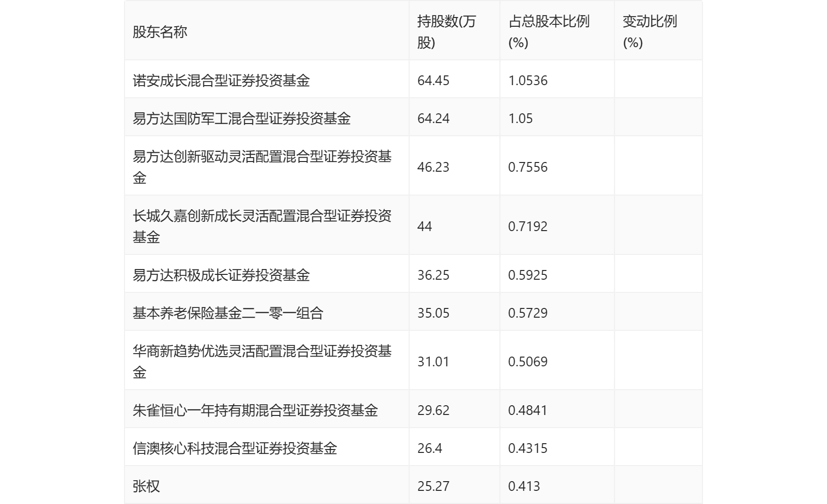Click the 长城久嘉创新成长 fund name

(262, 226)
